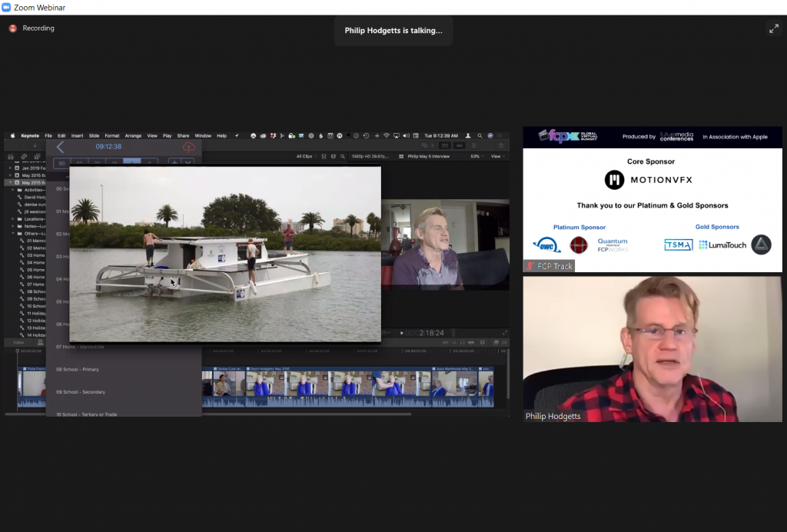Open the 53% zoom level dropdown

477,156
